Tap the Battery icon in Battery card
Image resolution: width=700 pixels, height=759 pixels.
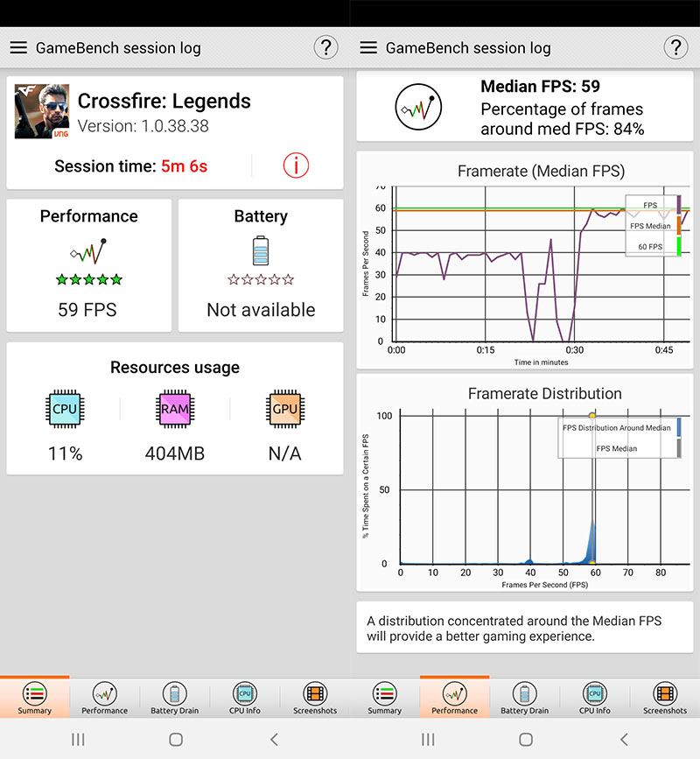[x=260, y=250]
